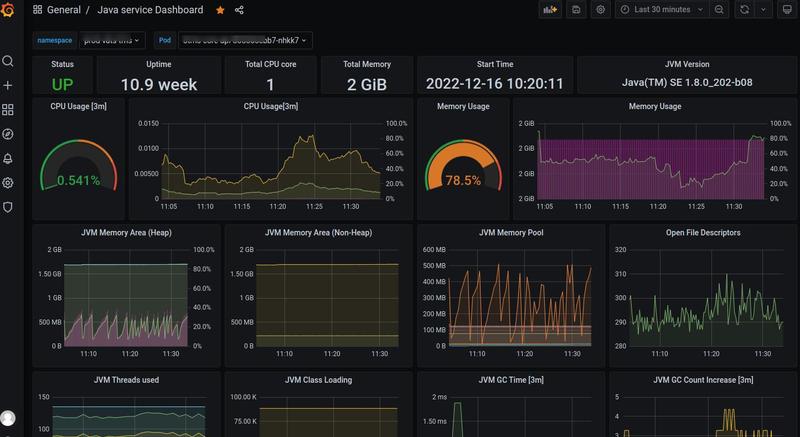Click the JVM GC Time [3m] title

coord(511,380)
